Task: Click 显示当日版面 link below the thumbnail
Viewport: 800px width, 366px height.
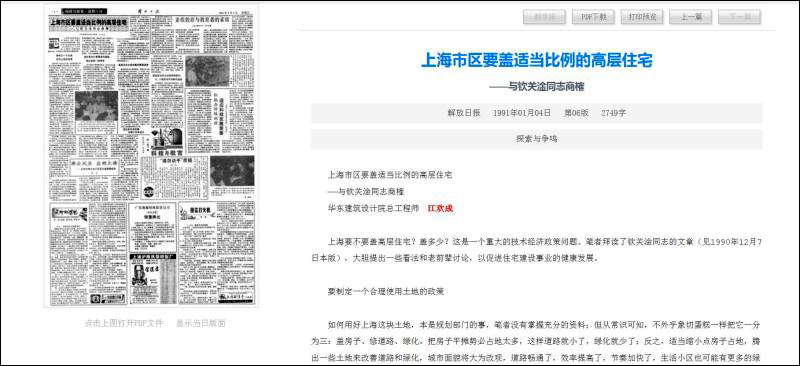Action: (x=201, y=323)
